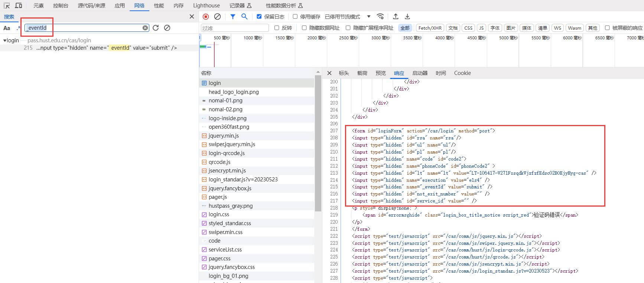Screen dimensions: 644x283
Task: Check the 被屏蔽的响应 checkbox
Action: pyautogui.click(x=607, y=28)
